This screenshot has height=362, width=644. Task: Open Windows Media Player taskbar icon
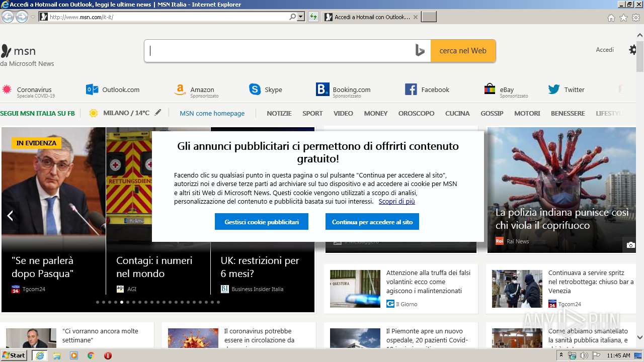pyautogui.click(x=73, y=355)
